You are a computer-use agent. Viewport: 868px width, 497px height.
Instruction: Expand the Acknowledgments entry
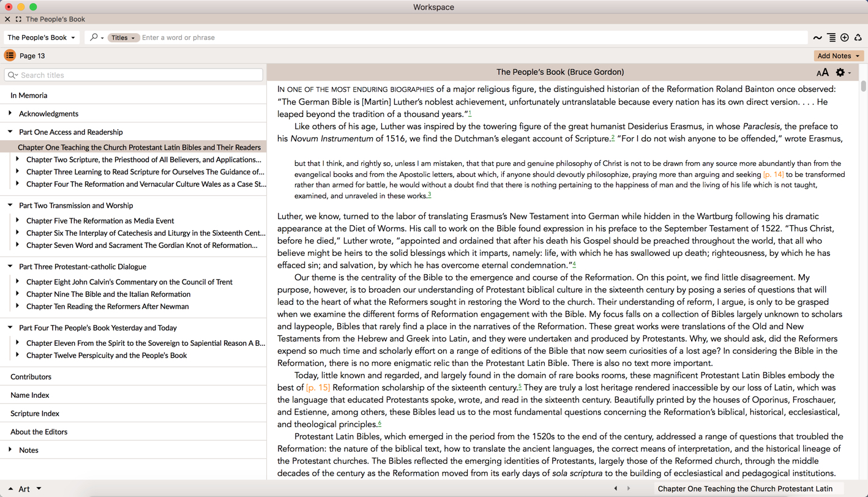(10, 113)
